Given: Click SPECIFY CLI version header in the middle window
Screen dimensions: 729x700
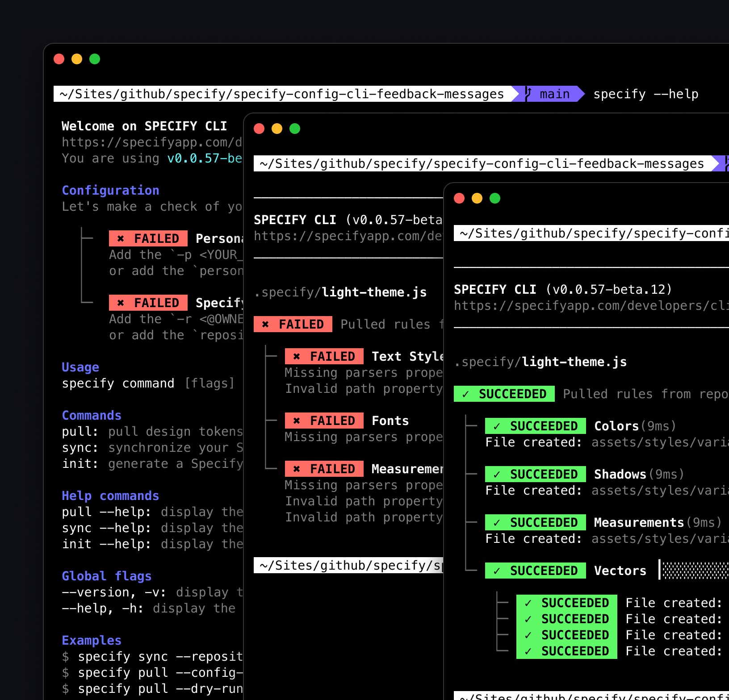Looking at the screenshot, I should 348,220.
